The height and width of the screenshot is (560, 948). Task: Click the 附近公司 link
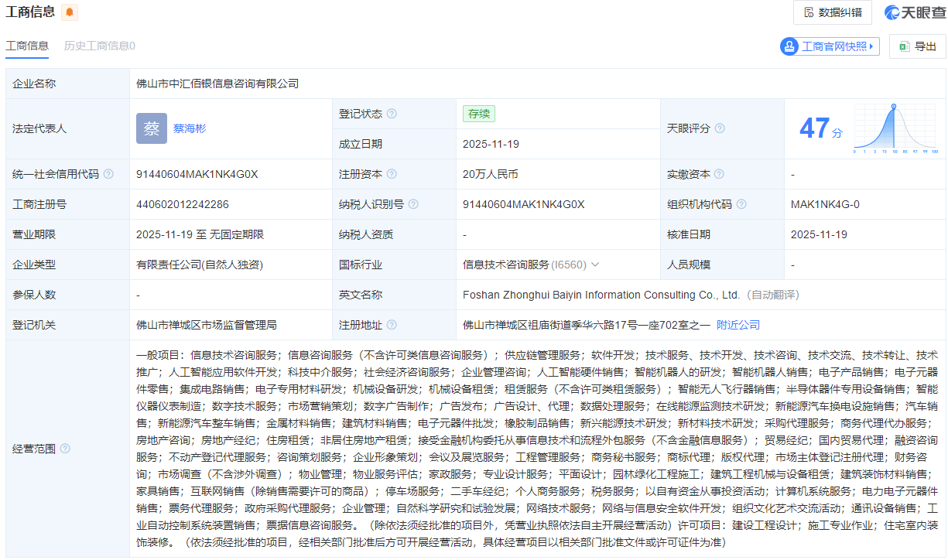[x=738, y=325]
